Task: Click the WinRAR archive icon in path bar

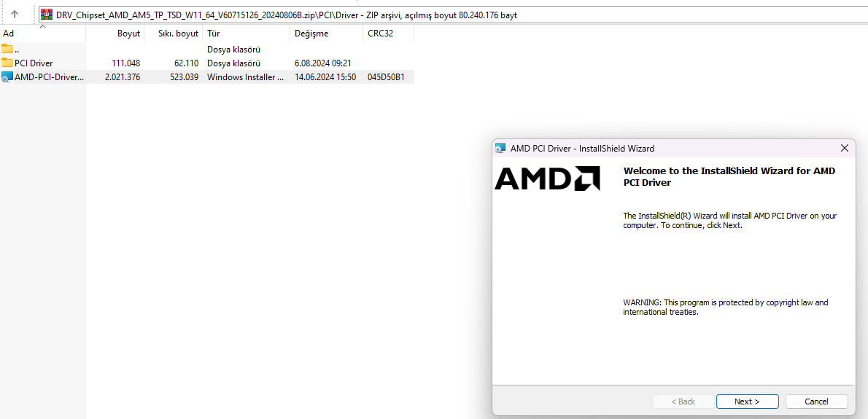Action: coord(47,15)
